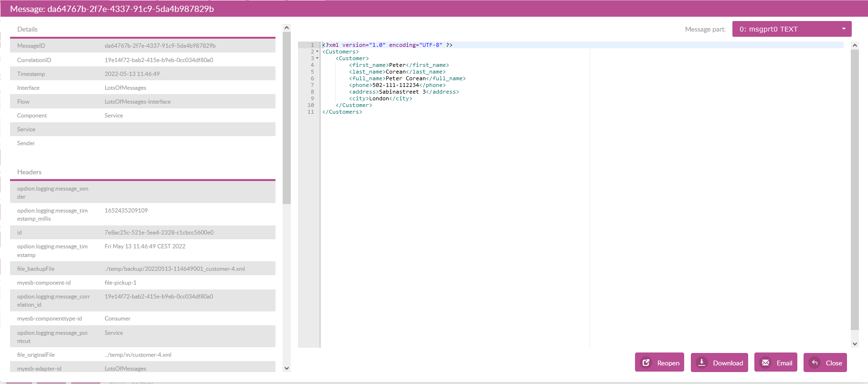
Task: Click the Download arrow icon
Action: (x=702, y=363)
